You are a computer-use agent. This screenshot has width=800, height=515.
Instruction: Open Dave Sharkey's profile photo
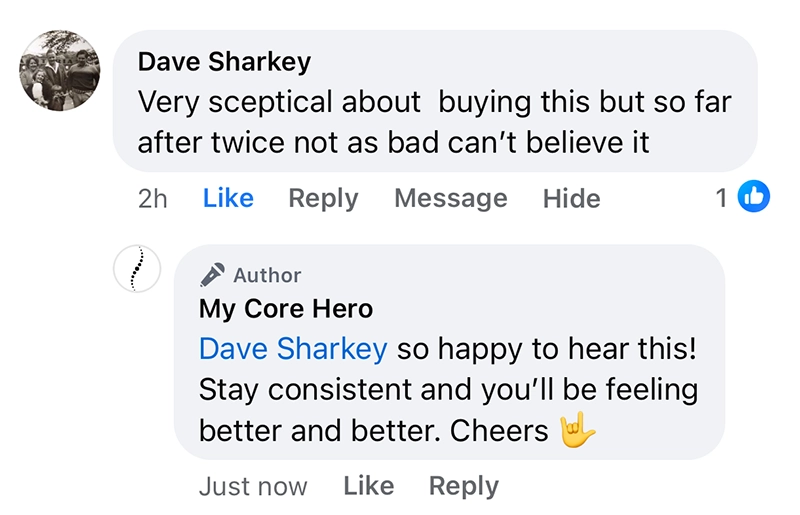[60, 69]
